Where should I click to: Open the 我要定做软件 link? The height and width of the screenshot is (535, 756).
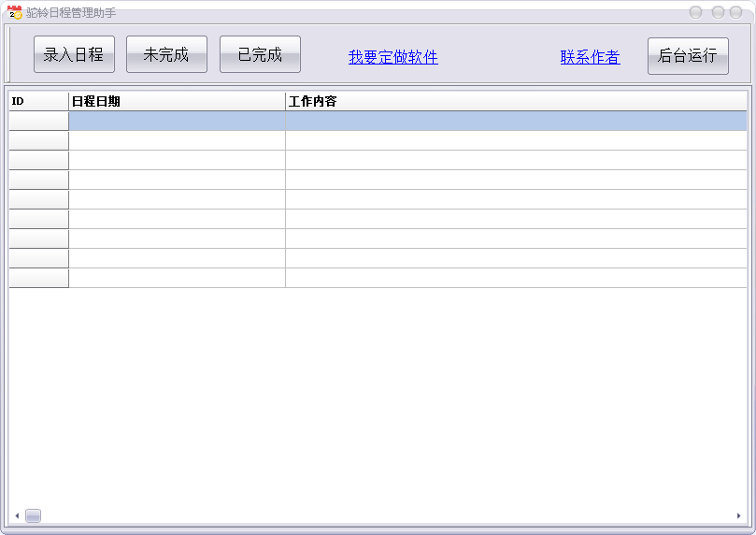pyautogui.click(x=392, y=57)
